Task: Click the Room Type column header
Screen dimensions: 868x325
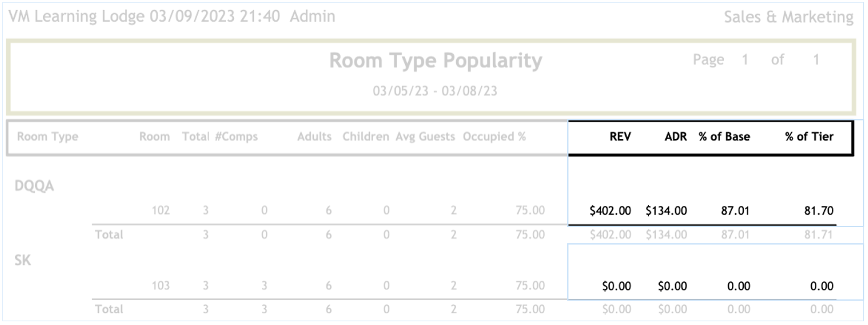Action: point(47,137)
